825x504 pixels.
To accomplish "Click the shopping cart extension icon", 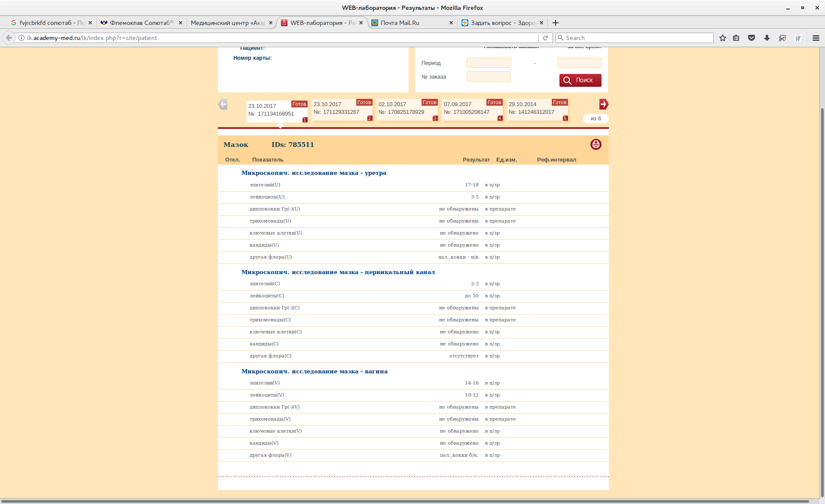I will coord(798,38).
